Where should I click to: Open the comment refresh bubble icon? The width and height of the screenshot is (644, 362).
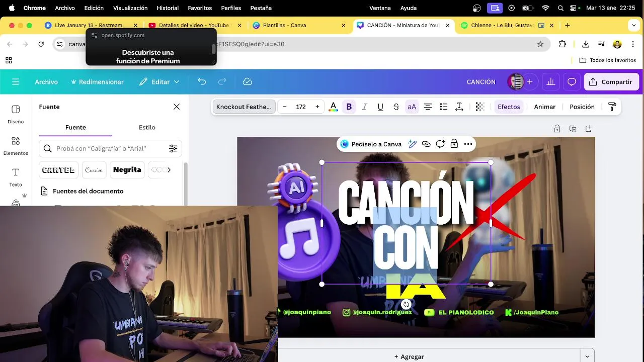(440, 144)
